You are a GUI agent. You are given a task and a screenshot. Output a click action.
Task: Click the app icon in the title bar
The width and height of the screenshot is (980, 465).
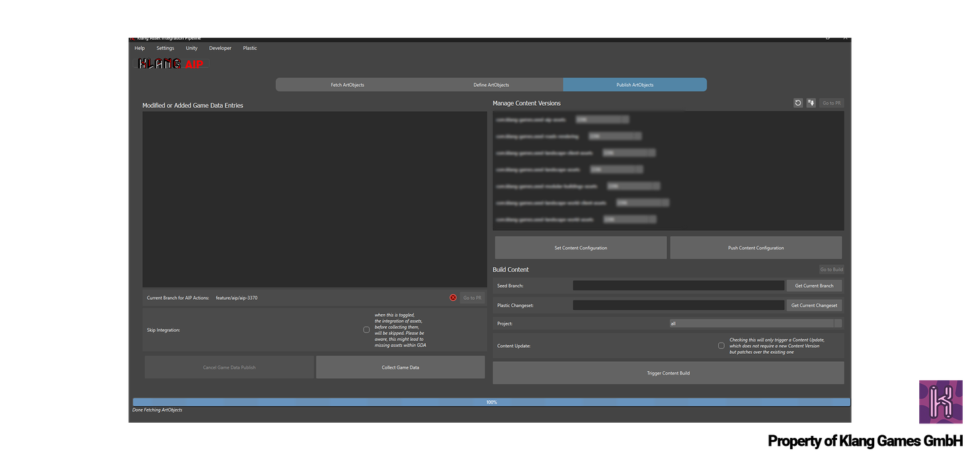pos(132,38)
